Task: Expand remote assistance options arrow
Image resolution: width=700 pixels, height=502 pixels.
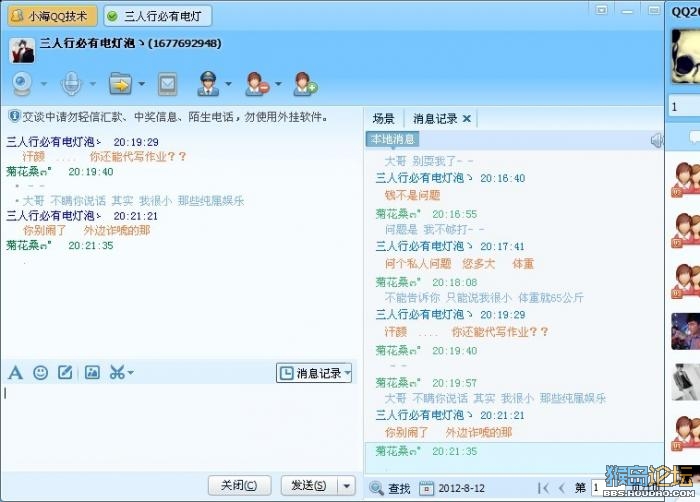Action: (x=229, y=84)
